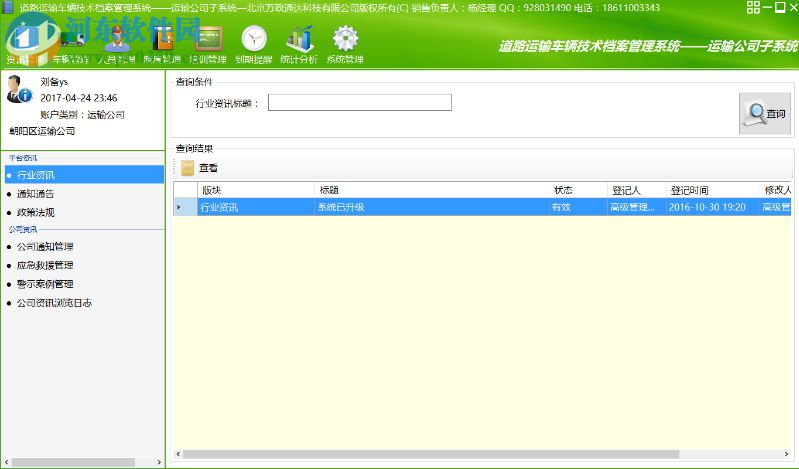Viewport: 799px width, 469px height.
Task: Open the 制度管理 folder icon module
Action: (x=162, y=45)
